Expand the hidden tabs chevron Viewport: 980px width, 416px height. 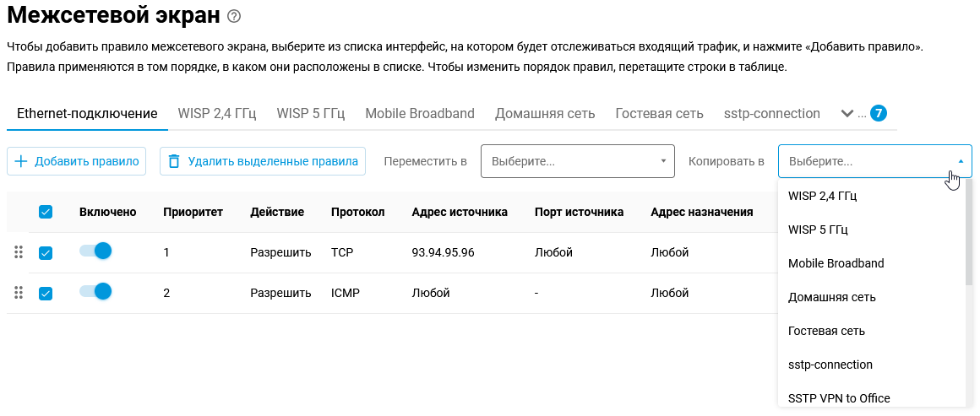click(847, 114)
